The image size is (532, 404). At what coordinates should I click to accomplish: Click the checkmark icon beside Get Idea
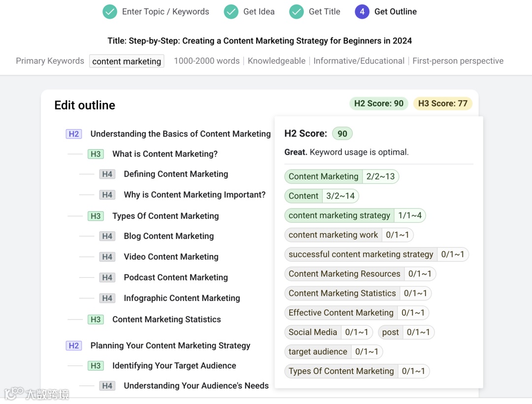tap(231, 12)
